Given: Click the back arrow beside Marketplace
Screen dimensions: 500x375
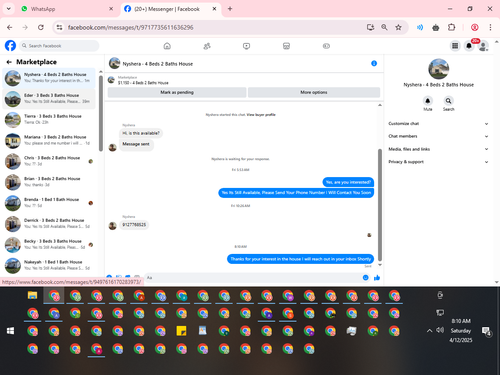Looking at the screenshot, I should [x=9, y=62].
